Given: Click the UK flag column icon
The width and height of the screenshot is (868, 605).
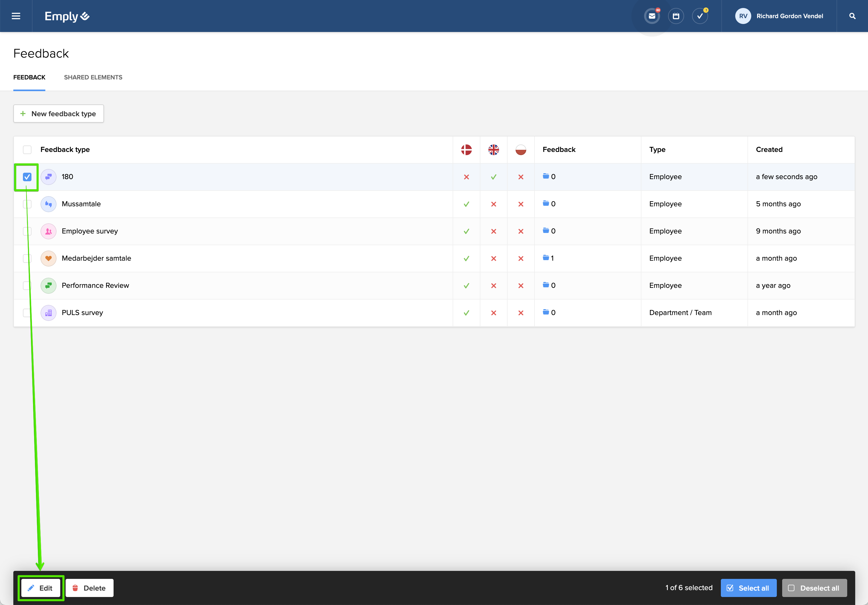Looking at the screenshot, I should [x=493, y=150].
